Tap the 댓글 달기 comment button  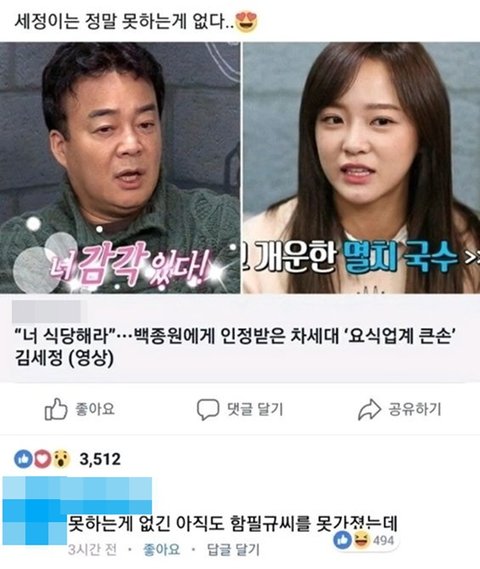pos(255,409)
